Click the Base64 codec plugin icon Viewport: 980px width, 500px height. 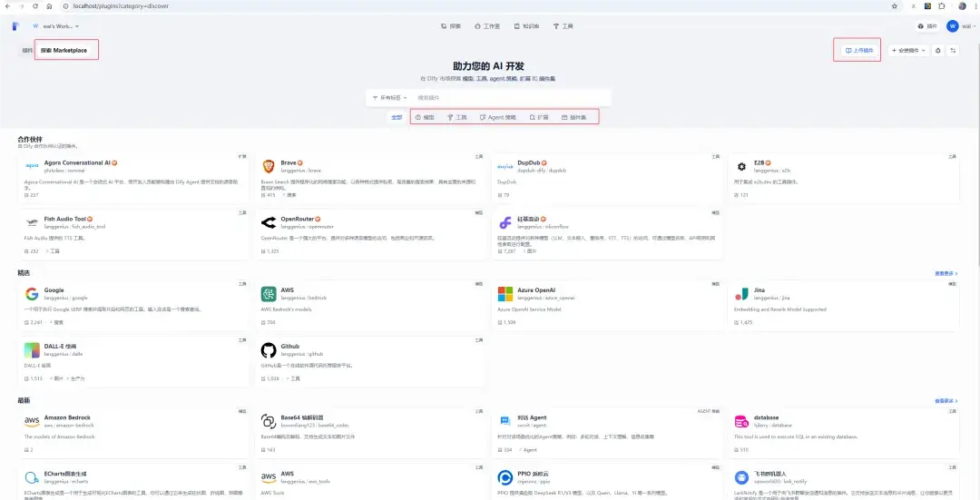coord(269,421)
